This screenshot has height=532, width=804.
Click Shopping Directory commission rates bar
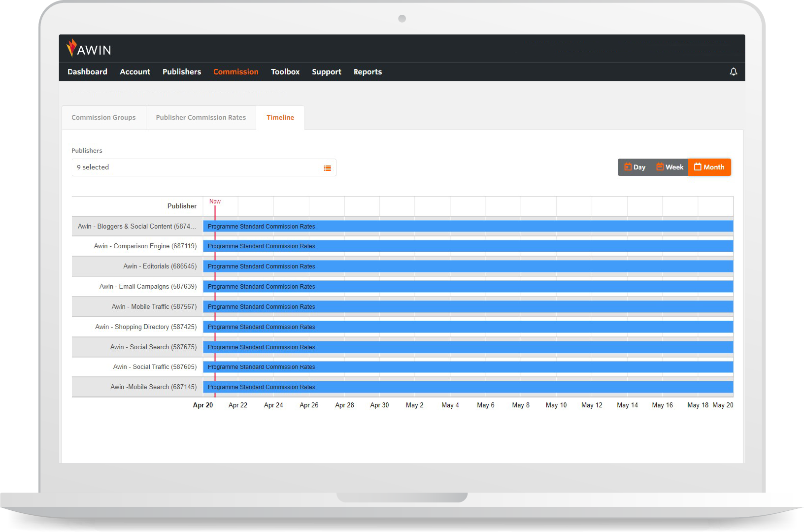468,327
